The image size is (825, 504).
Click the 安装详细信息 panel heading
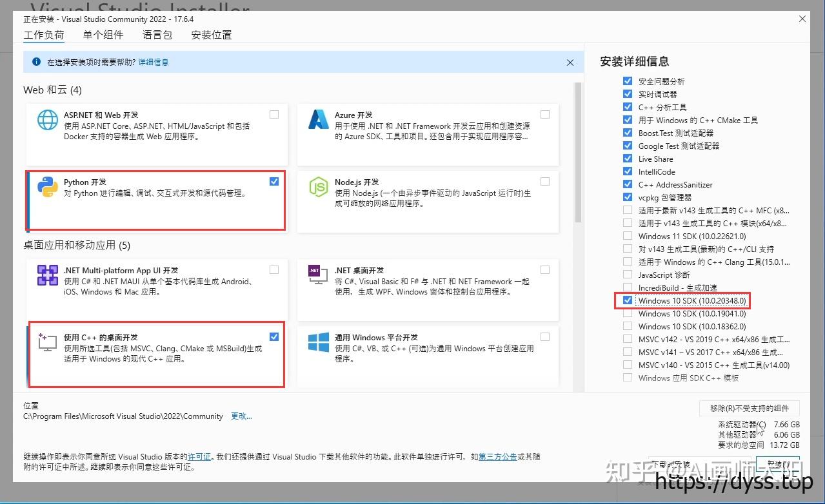634,61
